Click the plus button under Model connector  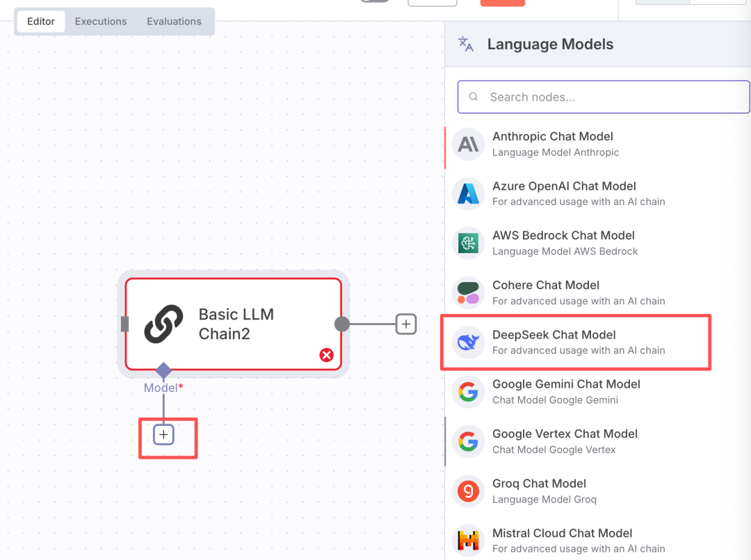[163, 435]
